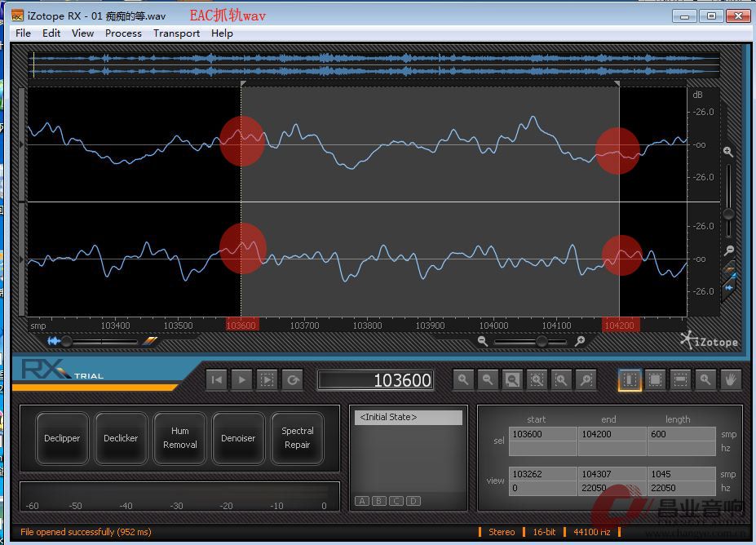Click the zoom in icon in the transport toolbar
This screenshot has width=756, height=545.
point(463,380)
